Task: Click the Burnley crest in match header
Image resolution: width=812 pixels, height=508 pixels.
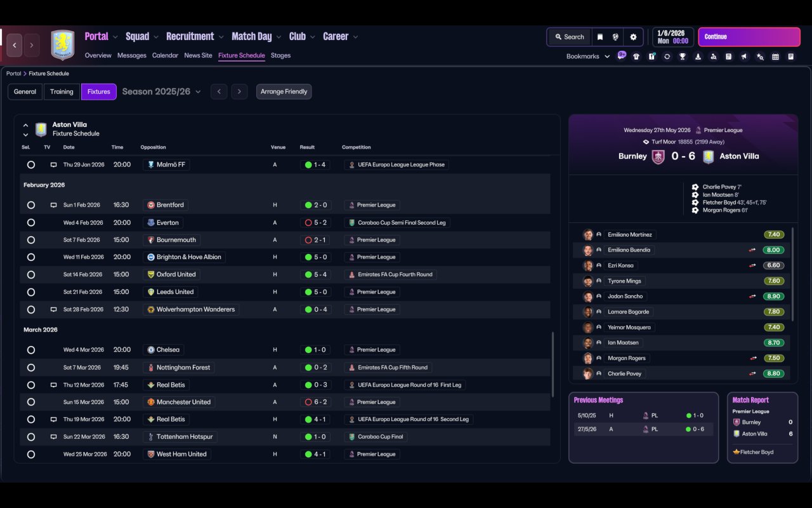Action: click(x=658, y=156)
